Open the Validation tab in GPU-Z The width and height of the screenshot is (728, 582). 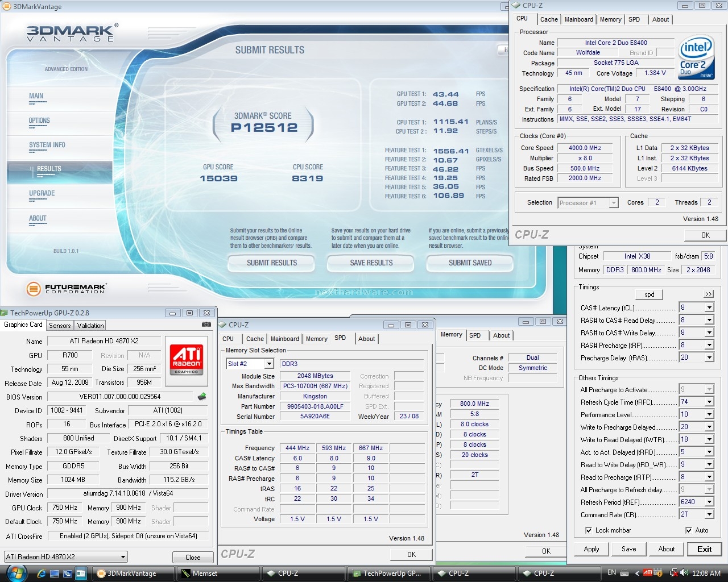click(90, 326)
